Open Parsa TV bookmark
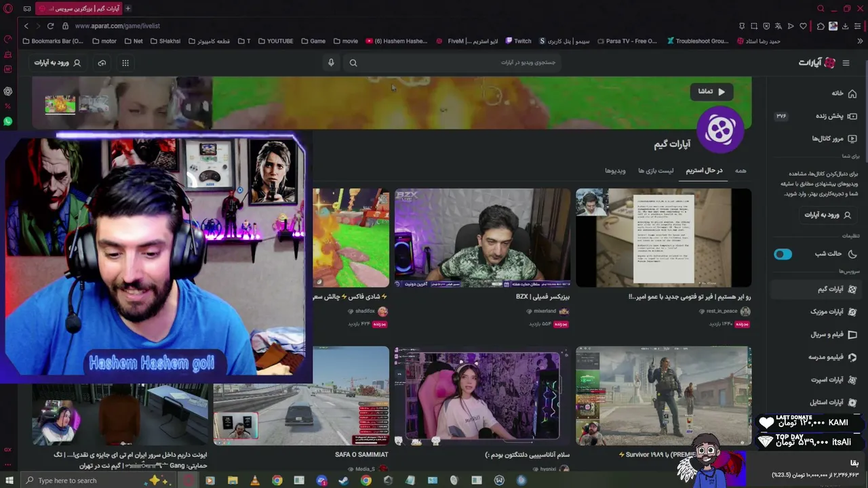 627,41
